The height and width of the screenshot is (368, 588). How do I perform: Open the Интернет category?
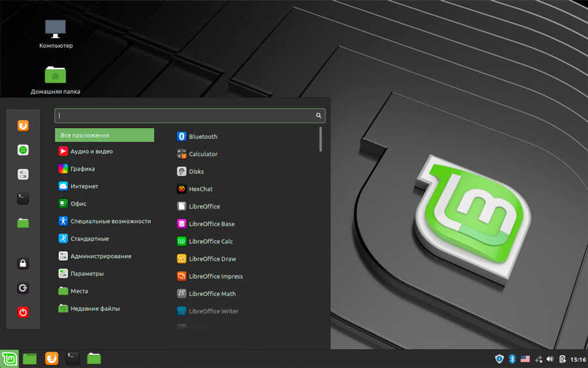coord(84,186)
